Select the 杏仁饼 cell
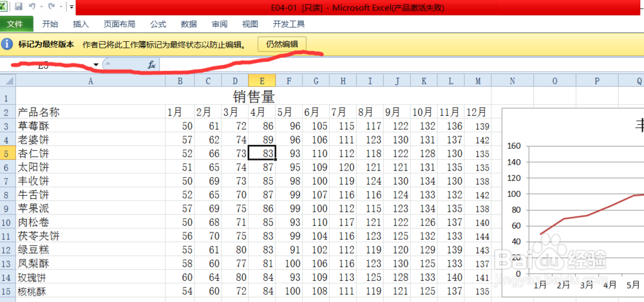The image size is (644, 302). [91, 154]
